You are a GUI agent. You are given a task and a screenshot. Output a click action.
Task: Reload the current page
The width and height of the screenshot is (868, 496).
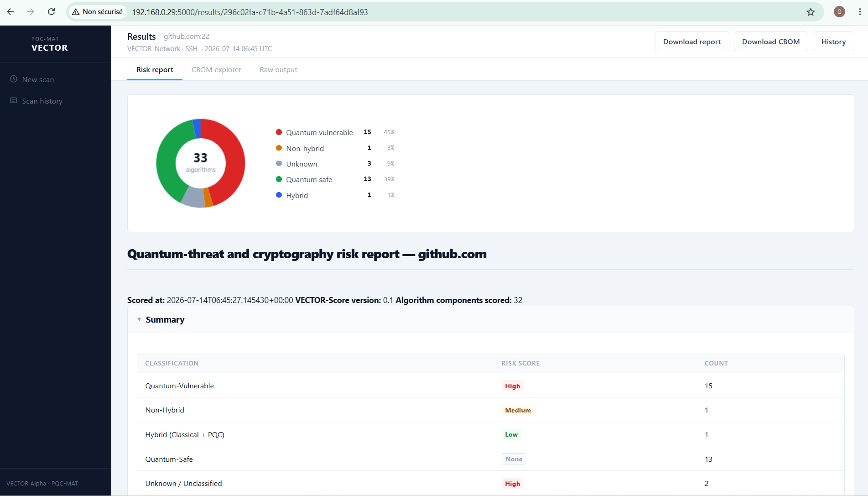[x=52, y=12]
